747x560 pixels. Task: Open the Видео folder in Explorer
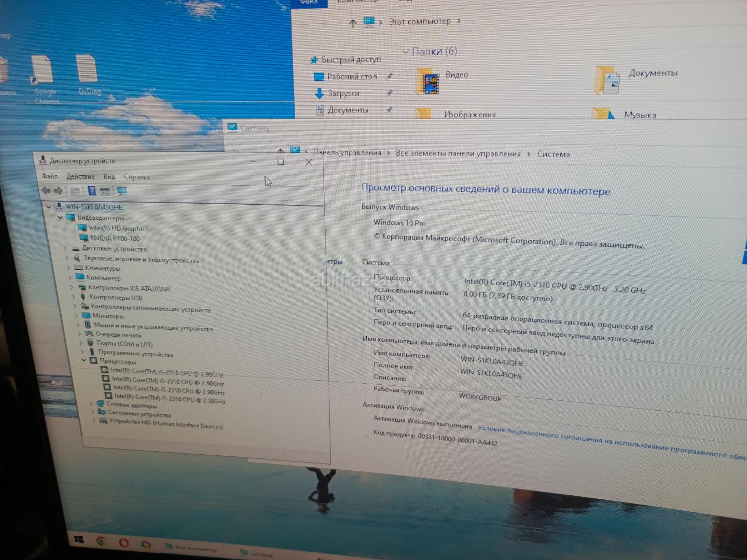(x=456, y=75)
